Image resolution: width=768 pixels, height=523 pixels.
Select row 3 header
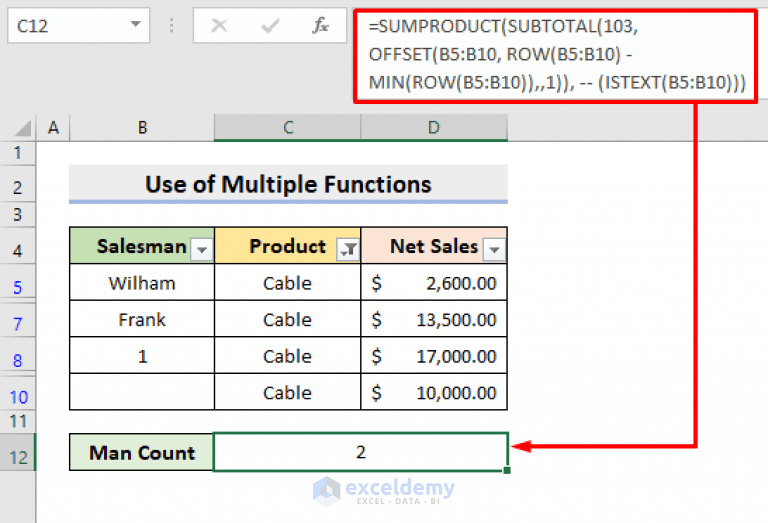(18, 214)
